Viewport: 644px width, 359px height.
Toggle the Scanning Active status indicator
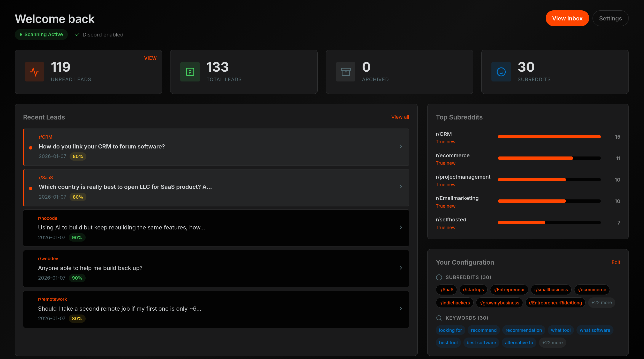pyautogui.click(x=41, y=34)
